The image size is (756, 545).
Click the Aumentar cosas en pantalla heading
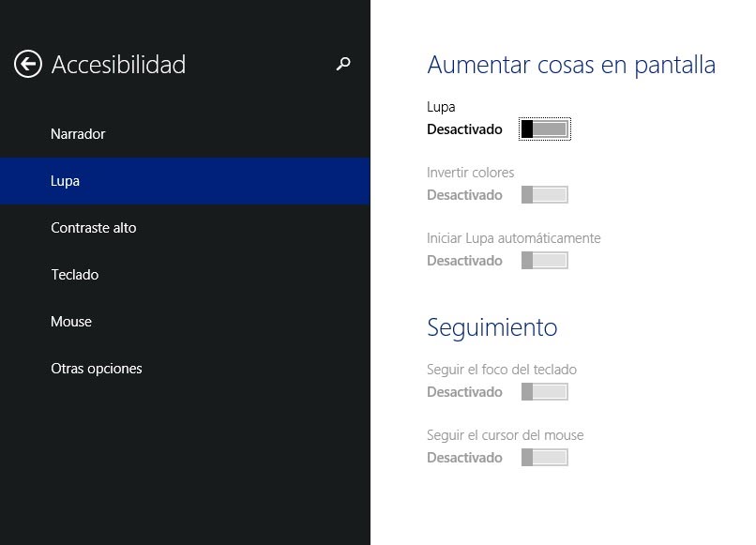pyautogui.click(x=571, y=65)
